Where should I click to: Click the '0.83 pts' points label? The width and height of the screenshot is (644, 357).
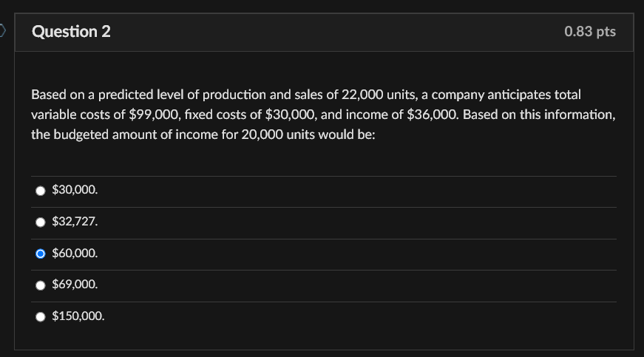tap(590, 32)
